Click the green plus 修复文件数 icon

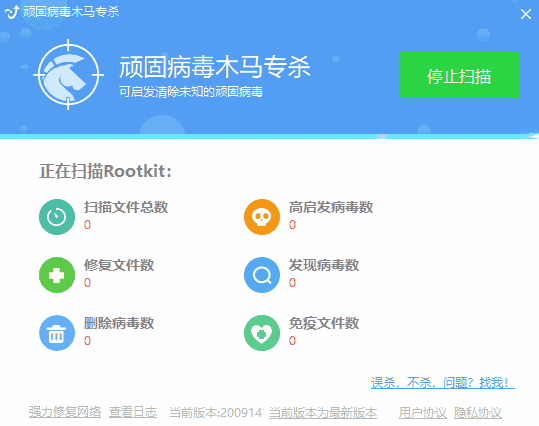(x=57, y=275)
